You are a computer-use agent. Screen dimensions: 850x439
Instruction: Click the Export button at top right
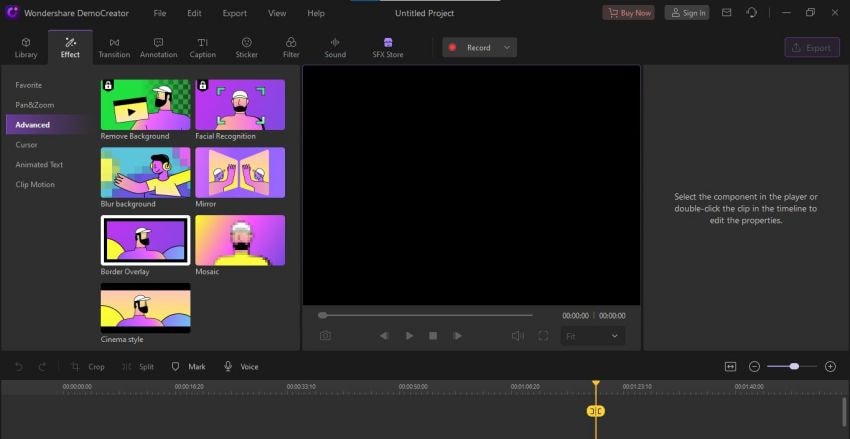tap(812, 48)
